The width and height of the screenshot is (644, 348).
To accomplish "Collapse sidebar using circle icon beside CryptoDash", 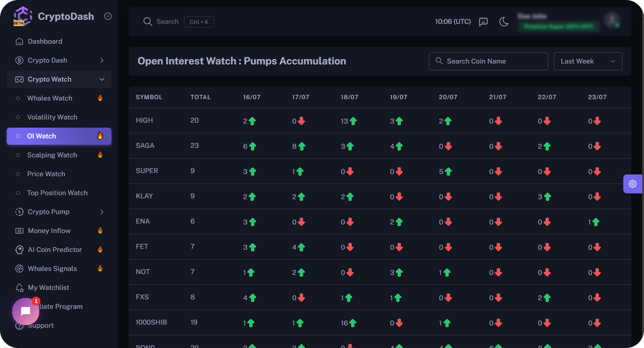I will [x=108, y=16].
